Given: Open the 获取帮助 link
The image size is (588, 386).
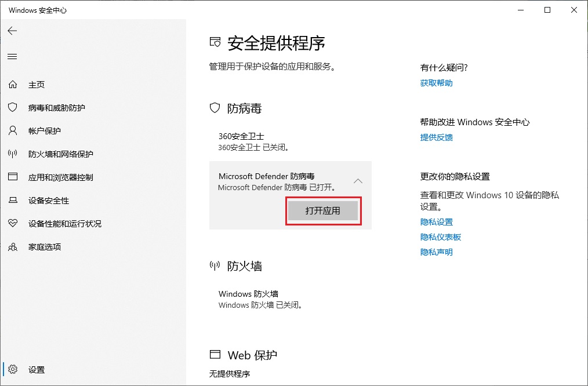Looking at the screenshot, I should tap(436, 83).
